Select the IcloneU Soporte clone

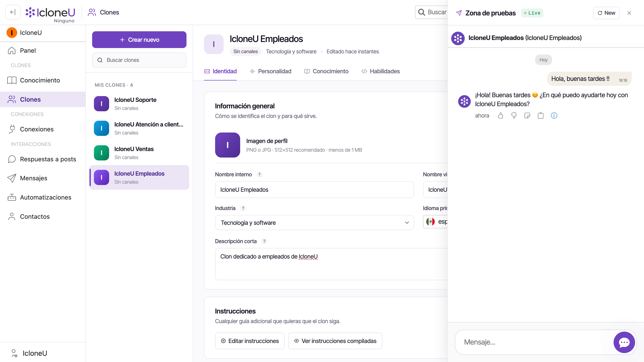point(139,104)
